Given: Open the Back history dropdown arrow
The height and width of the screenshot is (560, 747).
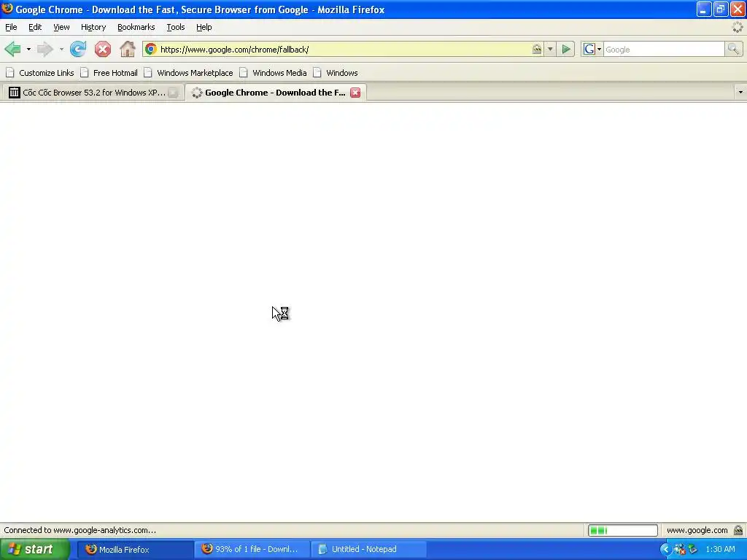Looking at the screenshot, I should click(x=28, y=49).
